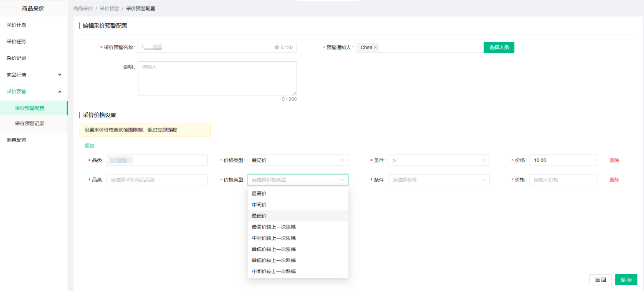This screenshot has width=644, height=291.
Task: Choose 中间价 option in dropdown list
Action: [298, 205]
